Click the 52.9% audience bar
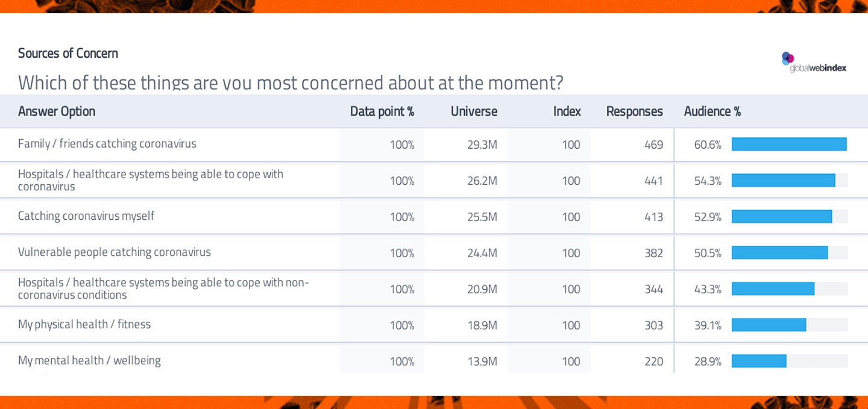This screenshot has height=409, width=868. 782,216
